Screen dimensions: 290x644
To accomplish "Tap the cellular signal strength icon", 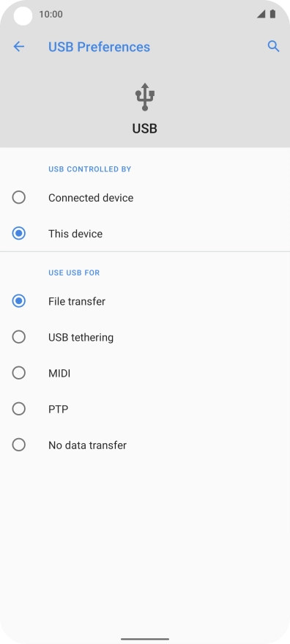I will point(261,14).
